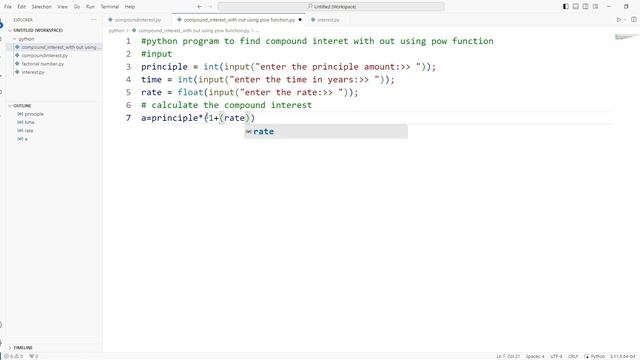Split the editor to the right

[634, 20]
